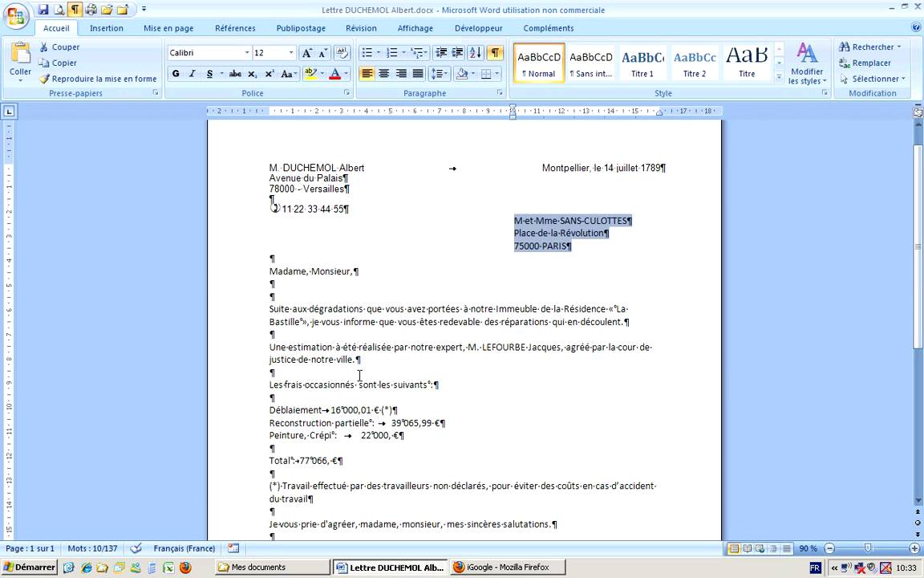This screenshot has width=924, height=578.
Task: Click the Copier icon
Action: click(x=43, y=63)
